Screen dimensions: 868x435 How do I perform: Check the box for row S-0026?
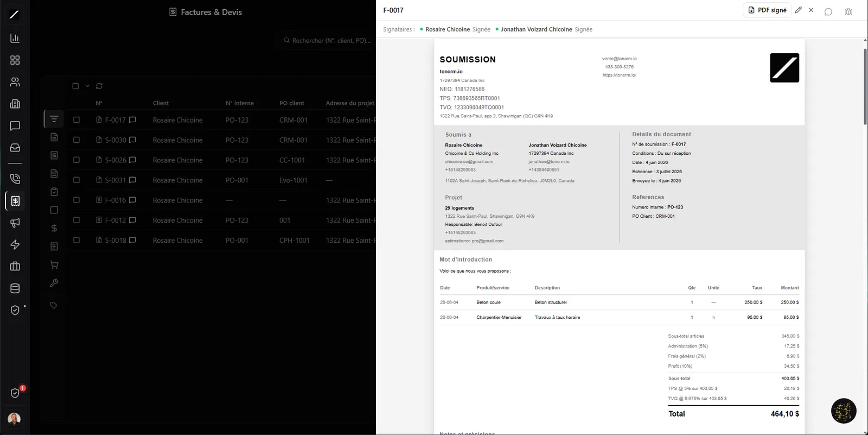click(x=76, y=160)
